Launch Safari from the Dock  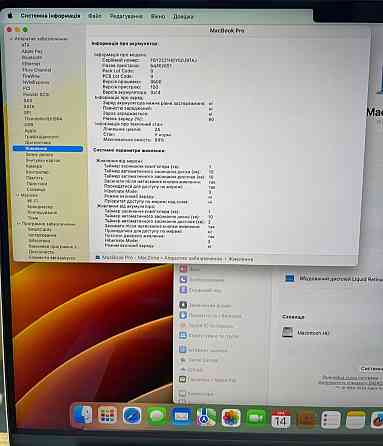coord(132,416)
